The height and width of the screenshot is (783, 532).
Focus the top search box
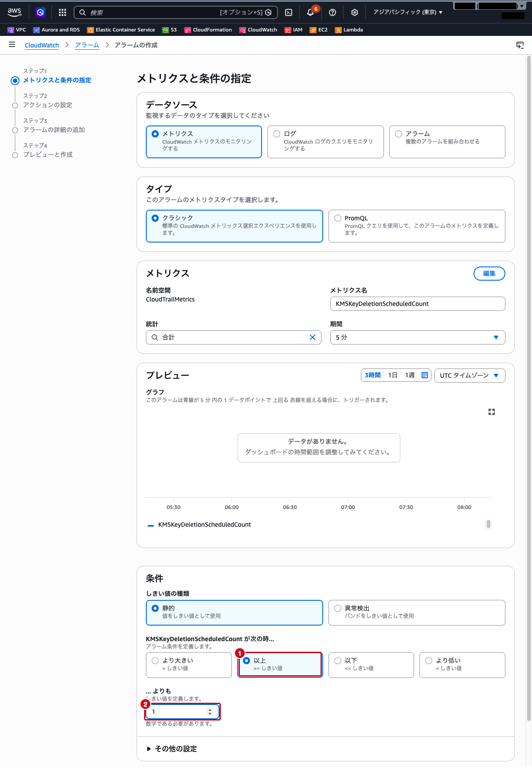tap(176, 12)
